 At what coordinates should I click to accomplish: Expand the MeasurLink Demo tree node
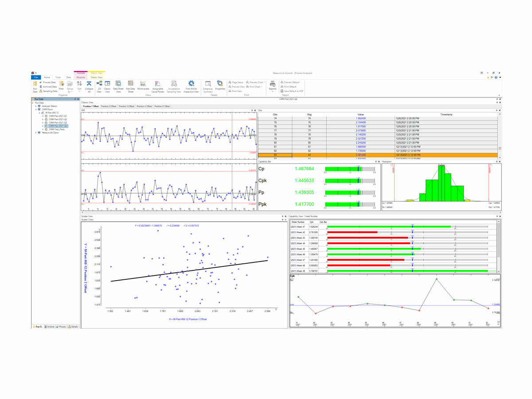36,133
